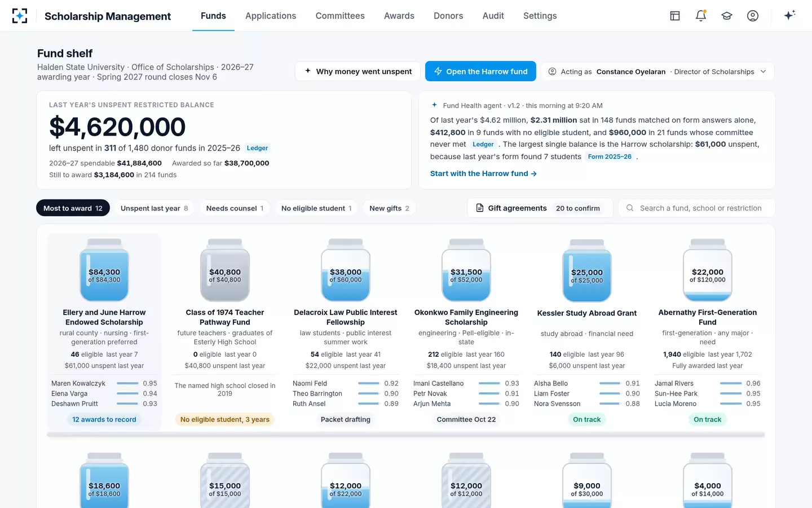The width and height of the screenshot is (812, 508).
Task: Open the notifications bell
Action: pos(701,16)
